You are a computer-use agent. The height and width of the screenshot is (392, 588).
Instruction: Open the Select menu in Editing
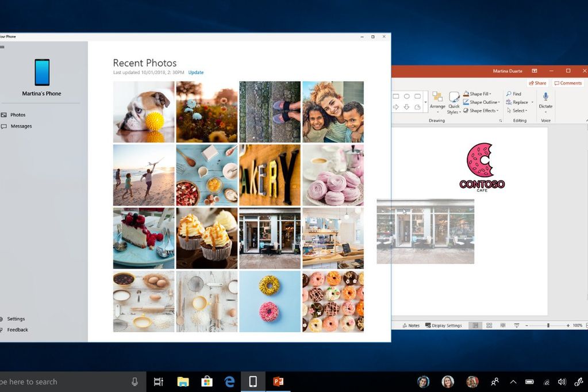[519, 110]
